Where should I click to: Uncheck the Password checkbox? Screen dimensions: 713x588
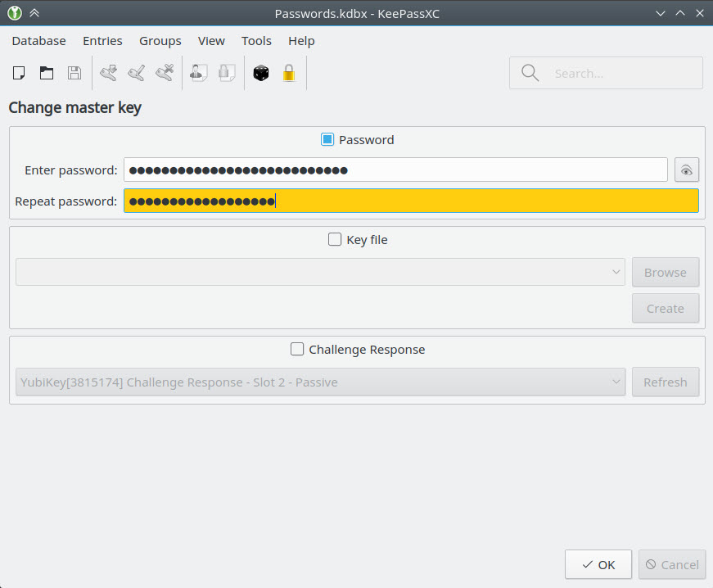pyautogui.click(x=327, y=139)
